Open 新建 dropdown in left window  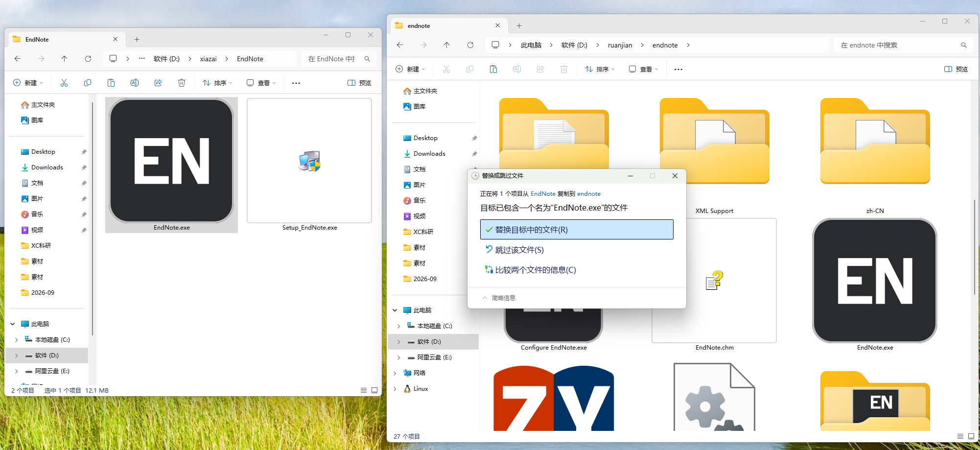28,83
